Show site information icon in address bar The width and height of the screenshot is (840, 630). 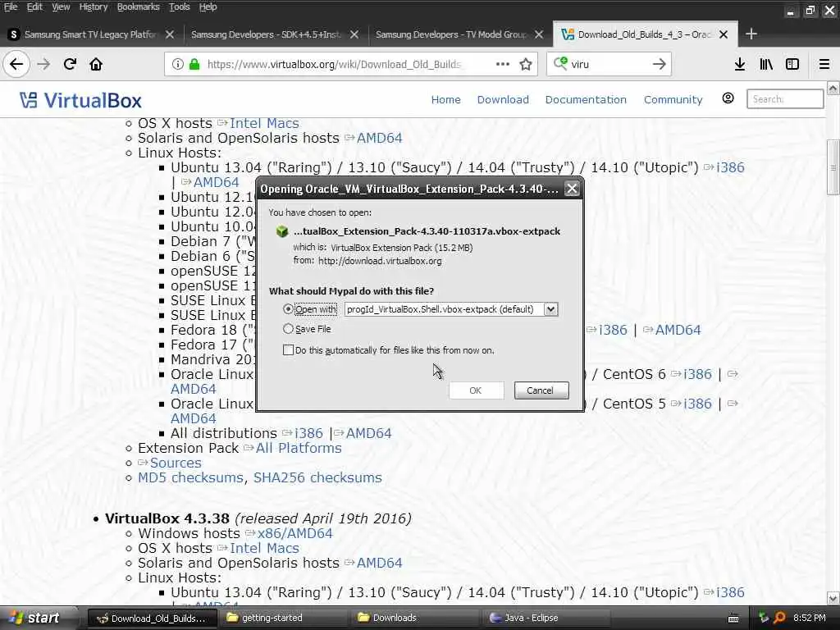177,64
